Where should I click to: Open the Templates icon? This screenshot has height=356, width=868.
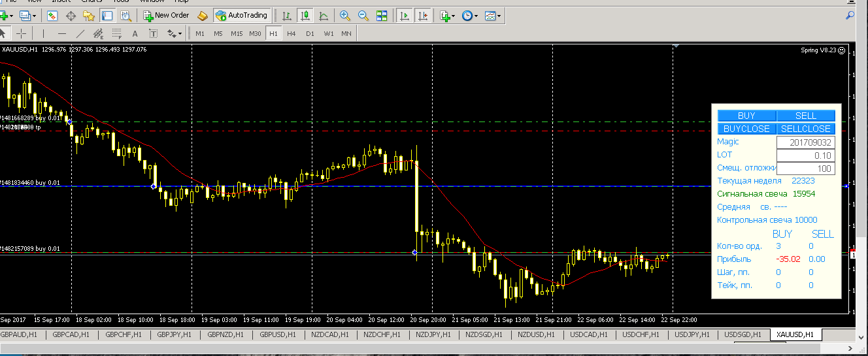pos(490,15)
